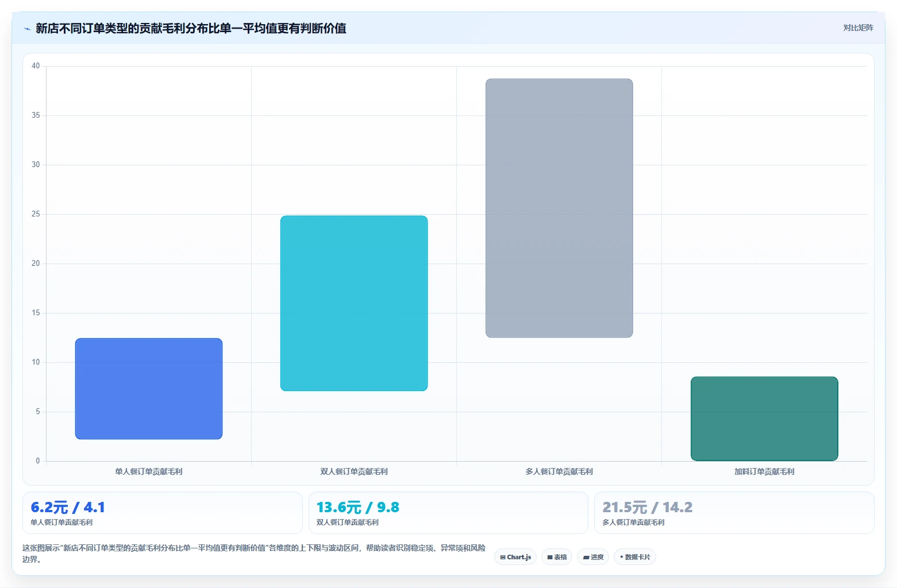Click the 表格 tag
The image size is (897, 588).
pyautogui.click(x=557, y=557)
